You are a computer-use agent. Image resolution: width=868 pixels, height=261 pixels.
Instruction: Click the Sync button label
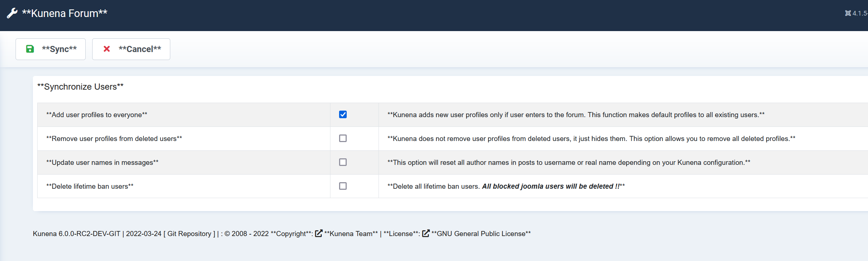click(x=59, y=49)
